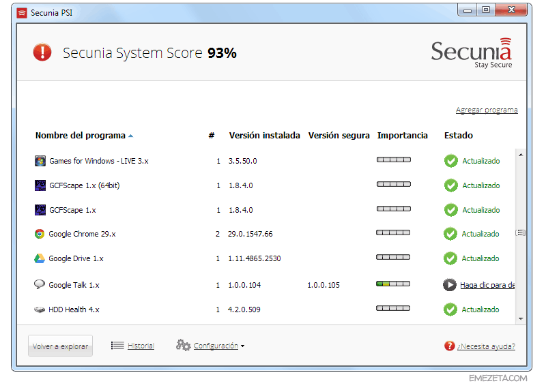Click the program list scrollbar thumb
Screen dimensions: 546x392
[521, 232]
